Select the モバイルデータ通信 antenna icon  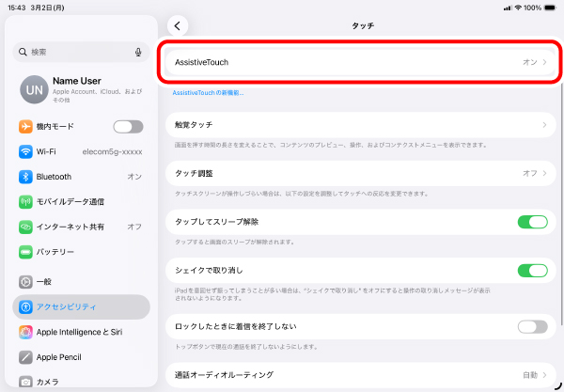pyautogui.click(x=25, y=202)
